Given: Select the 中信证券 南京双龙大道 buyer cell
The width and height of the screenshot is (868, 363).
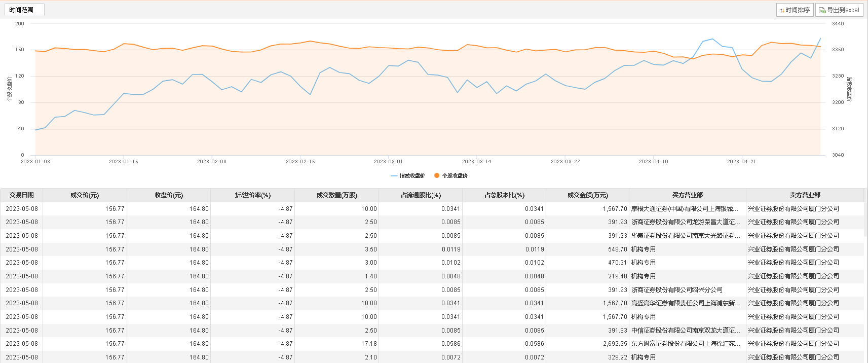Looking at the screenshot, I should click(688, 331).
